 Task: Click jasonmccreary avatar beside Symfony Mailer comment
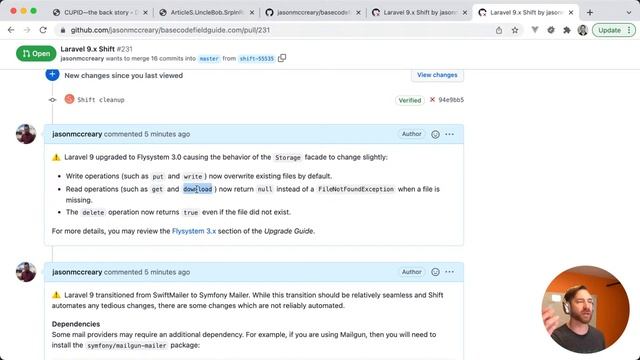pyautogui.click(x=26, y=272)
